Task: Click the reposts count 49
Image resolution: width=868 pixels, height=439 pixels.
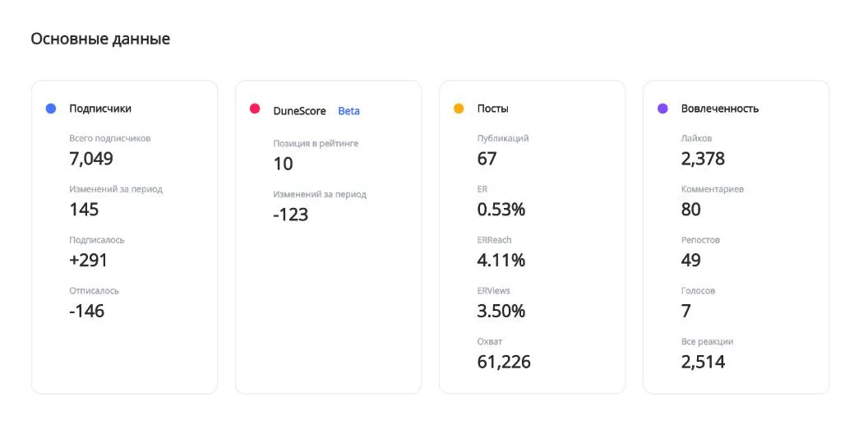Action: coord(690,261)
